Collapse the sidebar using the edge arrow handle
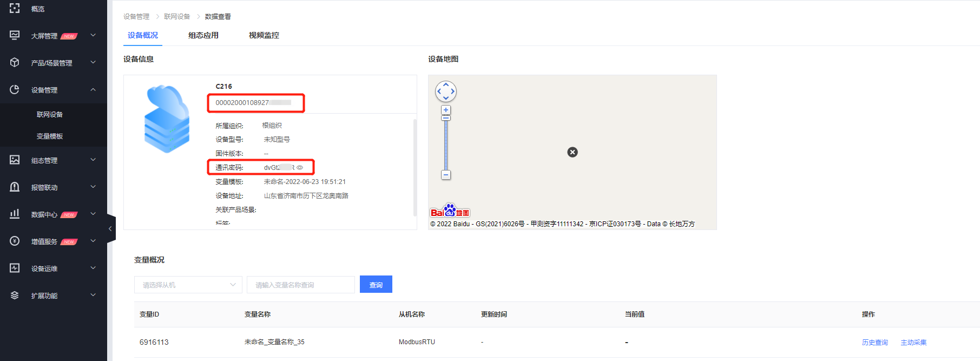The image size is (980, 361). click(110, 229)
